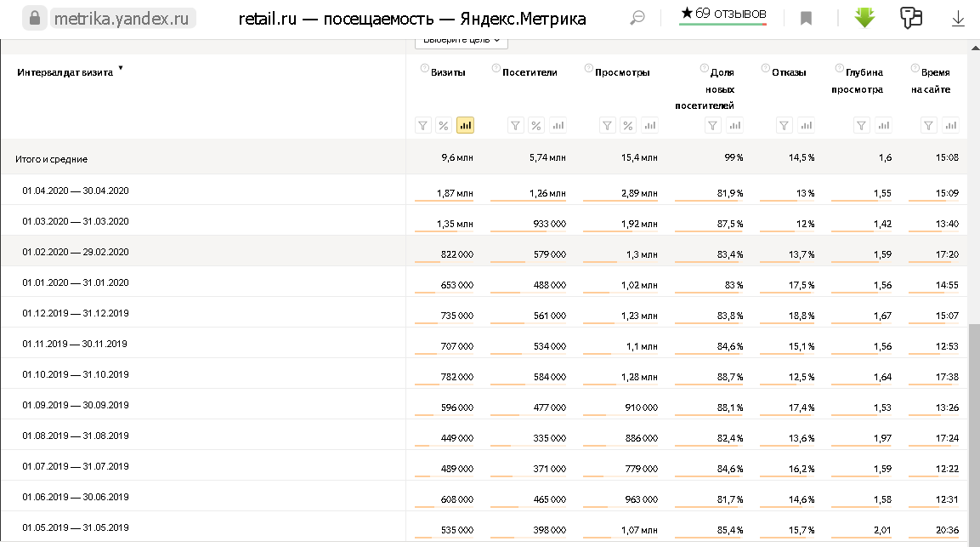This screenshot has height=547, width=980.
Task: Click the green download arrow extension icon
Action: [x=865, y=18]
